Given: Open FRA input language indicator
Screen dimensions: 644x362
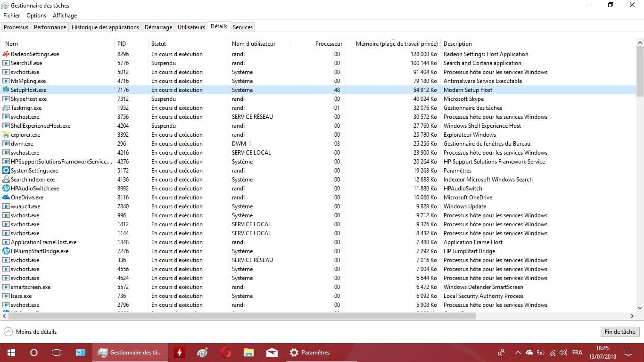Looking at the screenshot, I should [x=577, y=353].
